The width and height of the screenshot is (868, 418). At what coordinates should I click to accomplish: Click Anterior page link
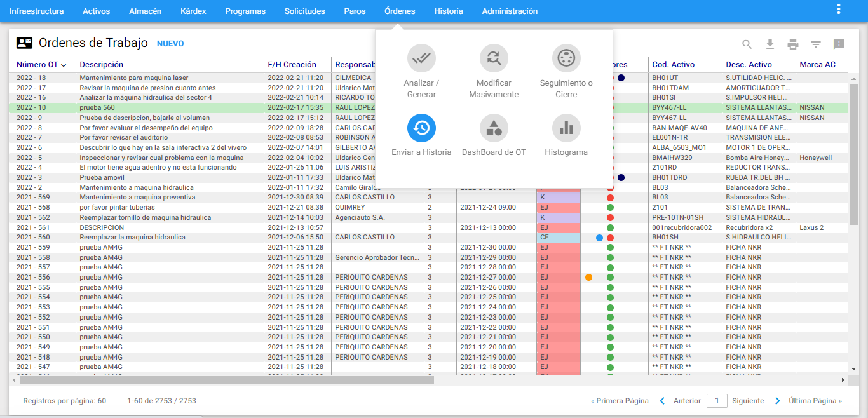(x=687, y=401)
